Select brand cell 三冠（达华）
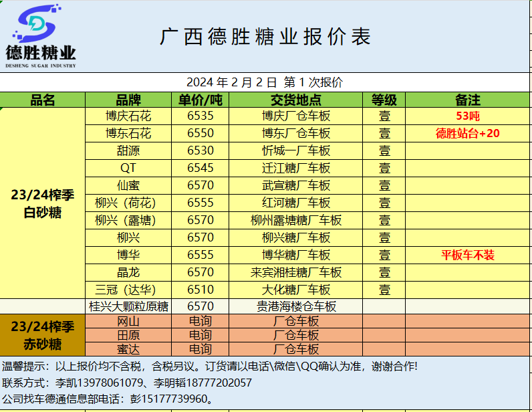The height and width of the screenshot is (412, 532). [128, 290]
